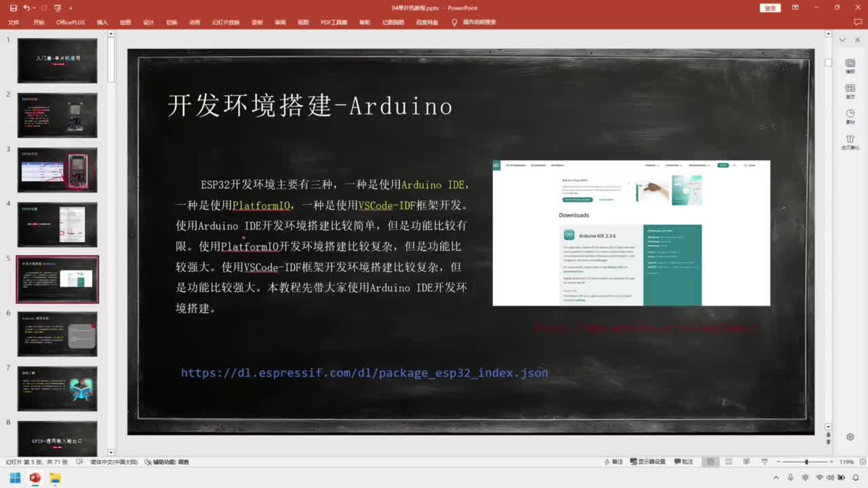Select slide 2 thumbnail in panel
The width and height of the screenshot is (868, 488).
coord(58,115)
